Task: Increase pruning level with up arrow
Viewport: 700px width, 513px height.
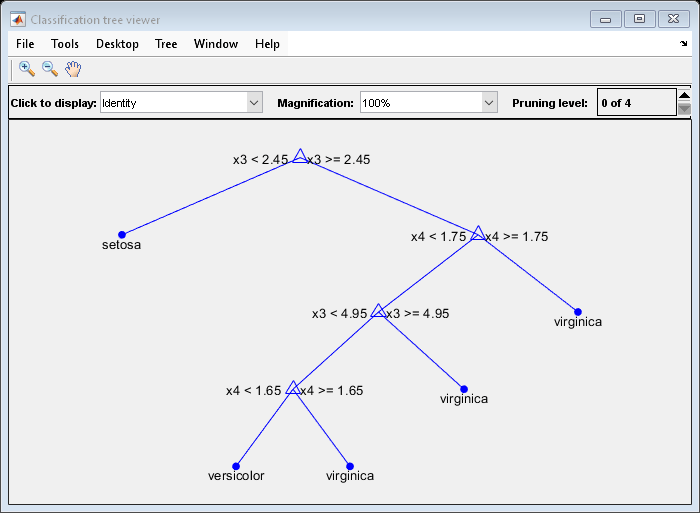Action: [684, 96]
